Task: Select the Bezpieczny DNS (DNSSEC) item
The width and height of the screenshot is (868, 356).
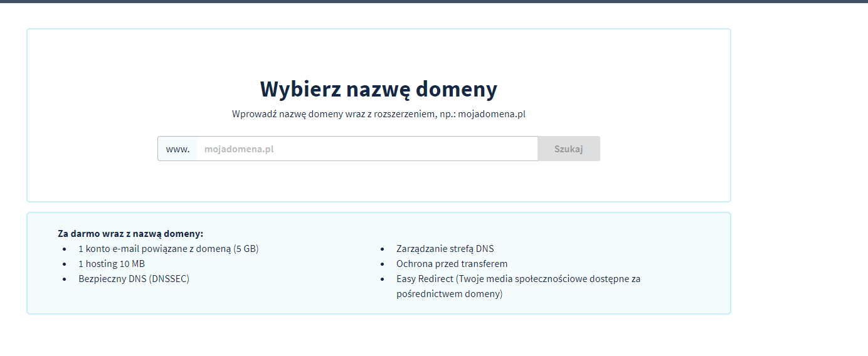Action: pos(134,278)
